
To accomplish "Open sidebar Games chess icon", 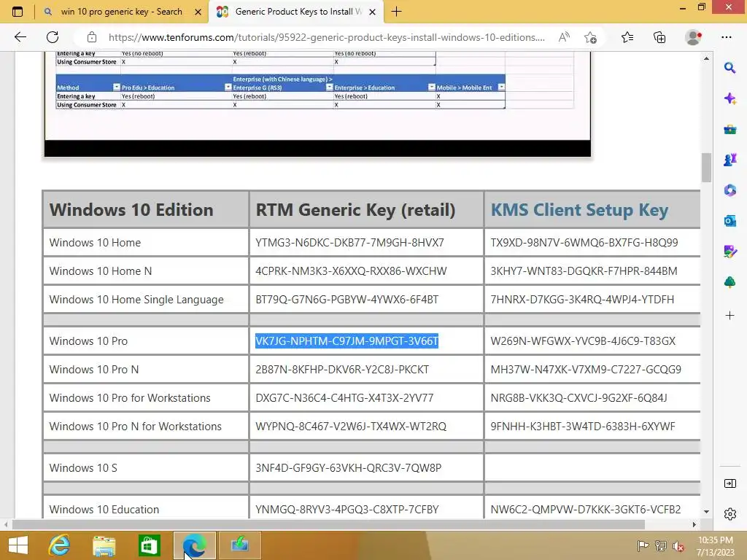I will coord(729,160).
